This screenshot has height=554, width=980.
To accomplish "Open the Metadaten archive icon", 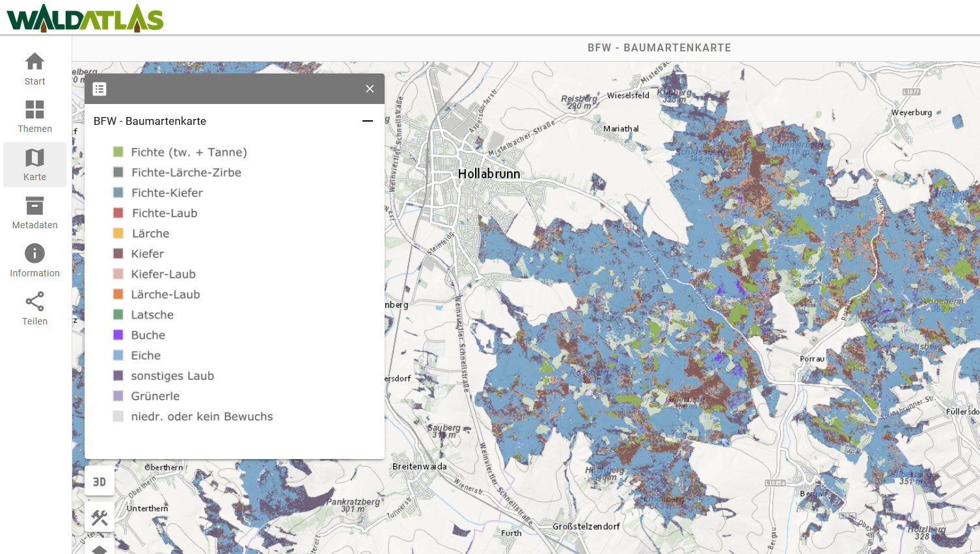I will [34, 206].
